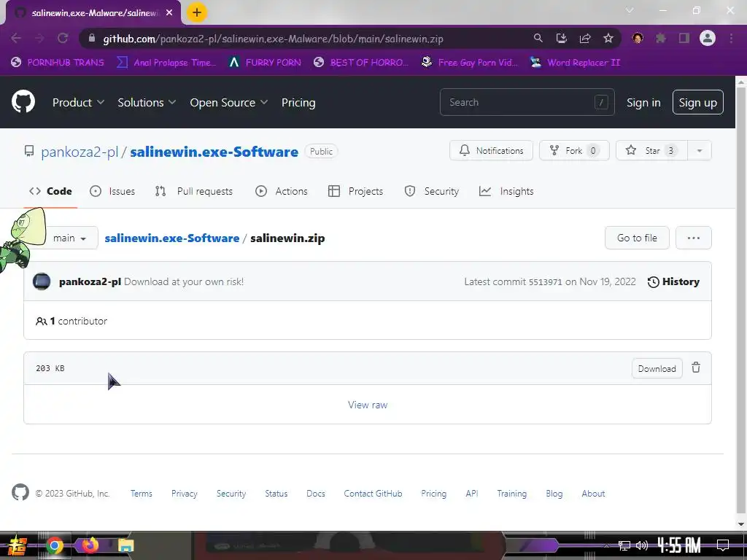
Task: Open the Chrome profile avatar icon
Action: tap(708, 38)
